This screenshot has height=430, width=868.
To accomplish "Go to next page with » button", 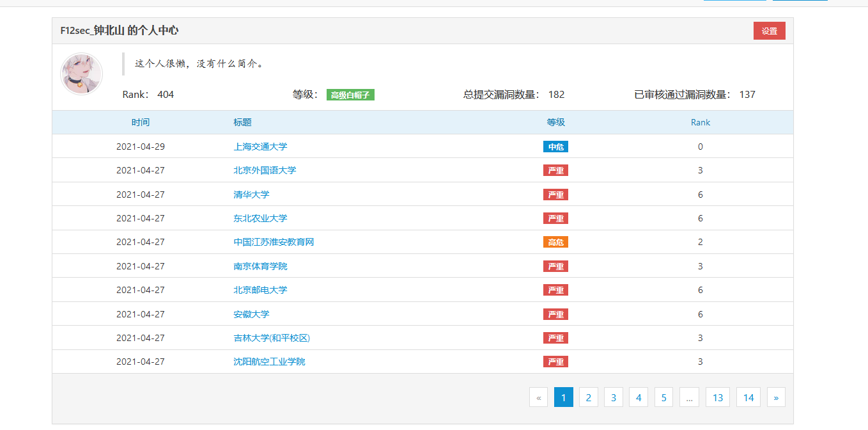I will coord(776,397).
